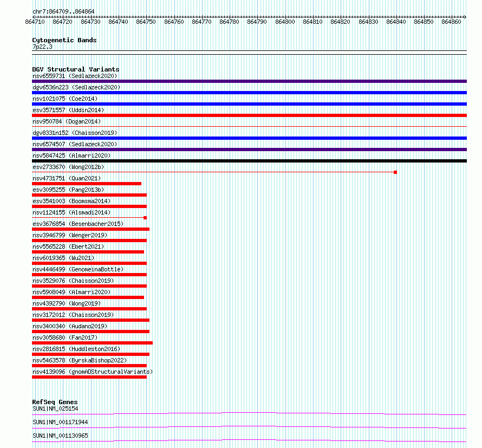Select the SUN1|NM_001171944 transcript label
482x448 pixels.
click(x=60, y=422)
